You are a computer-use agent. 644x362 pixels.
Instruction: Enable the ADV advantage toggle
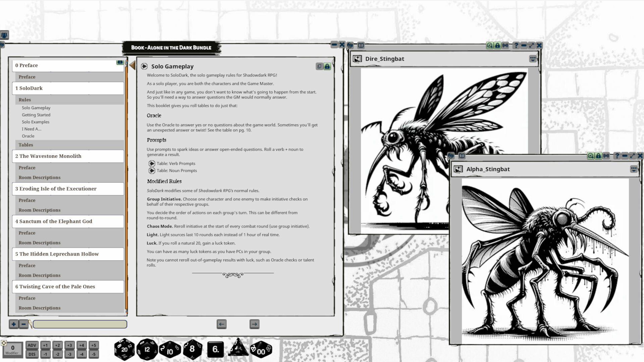click(32, 345)
